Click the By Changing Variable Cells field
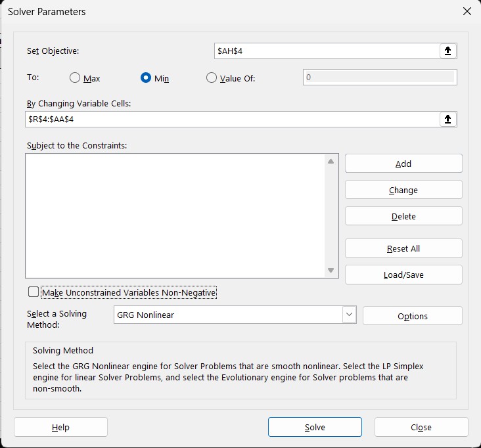 click(230, 119)
